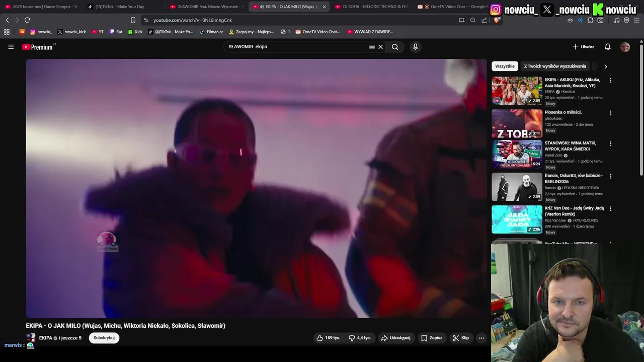Like the video showing 159 tys.
Screen dimensions: 644x362
pyautogui.click(x=328, y=338)
